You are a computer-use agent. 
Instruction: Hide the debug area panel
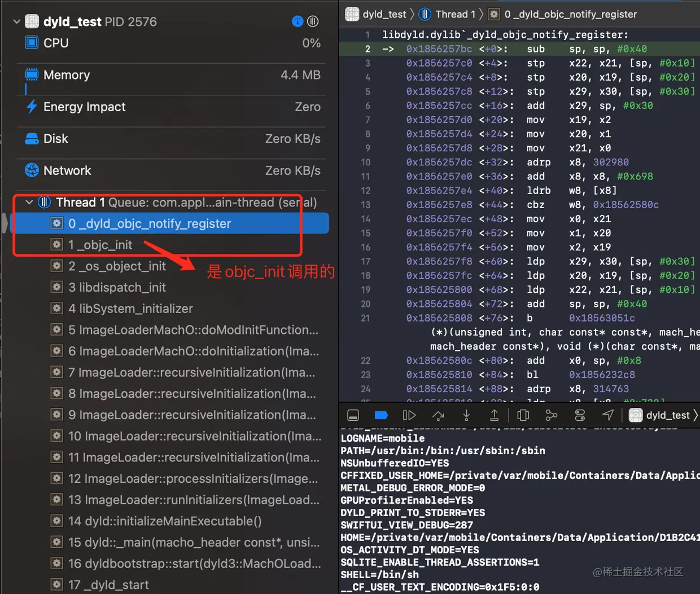pyautogui.click(x=353, y=416)
